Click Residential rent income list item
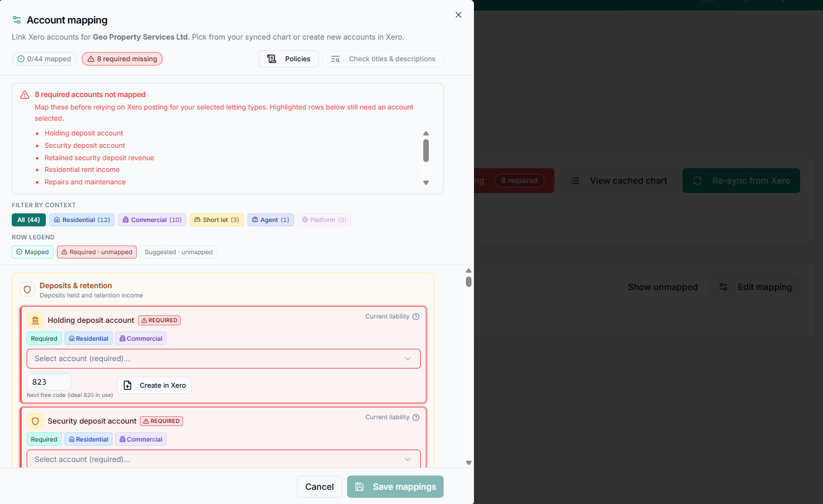 click(82, 169)
